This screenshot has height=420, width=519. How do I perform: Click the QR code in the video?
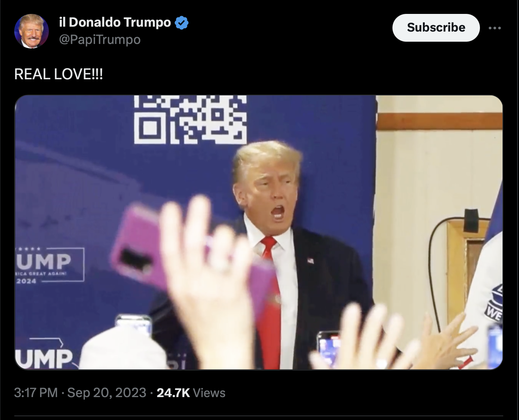click(x=190, y=119)
